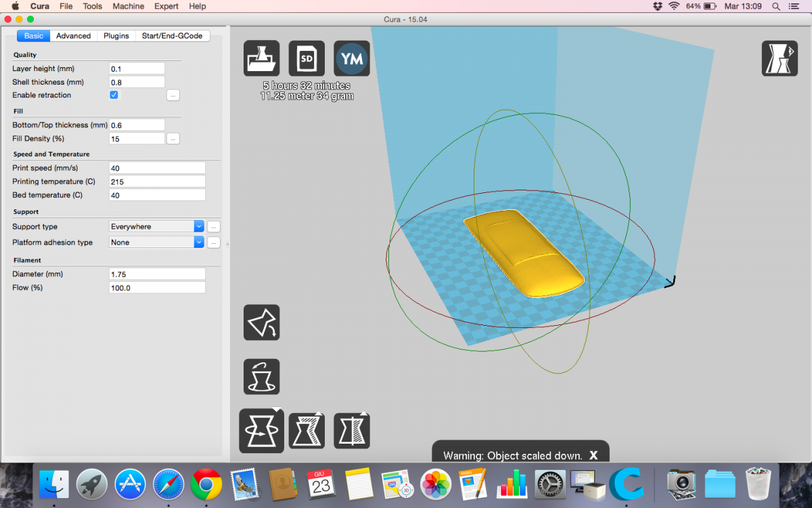
Task: Save toolpath using the SD card icon
Action: (x=307, y=58)
